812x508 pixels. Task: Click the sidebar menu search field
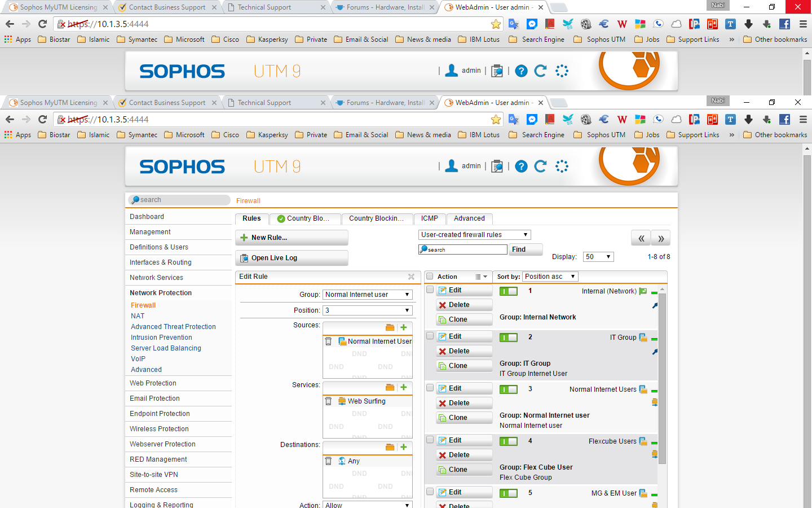point(179,200)
